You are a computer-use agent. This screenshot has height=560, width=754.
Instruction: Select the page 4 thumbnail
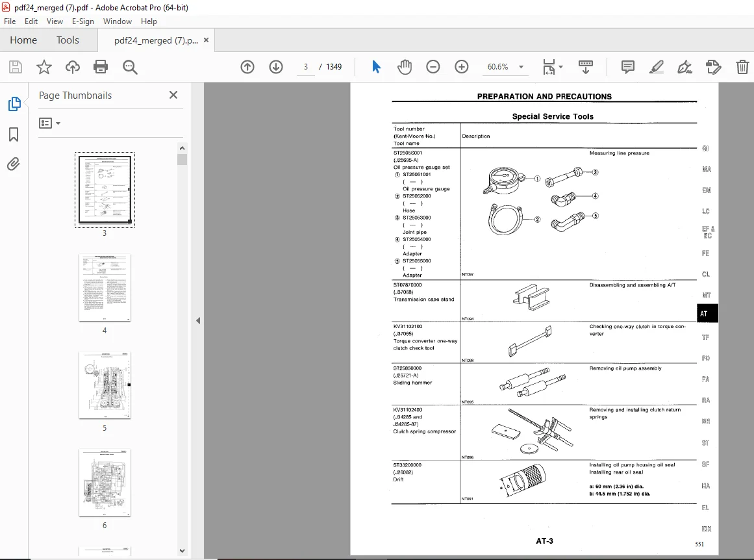click(105, 288)
